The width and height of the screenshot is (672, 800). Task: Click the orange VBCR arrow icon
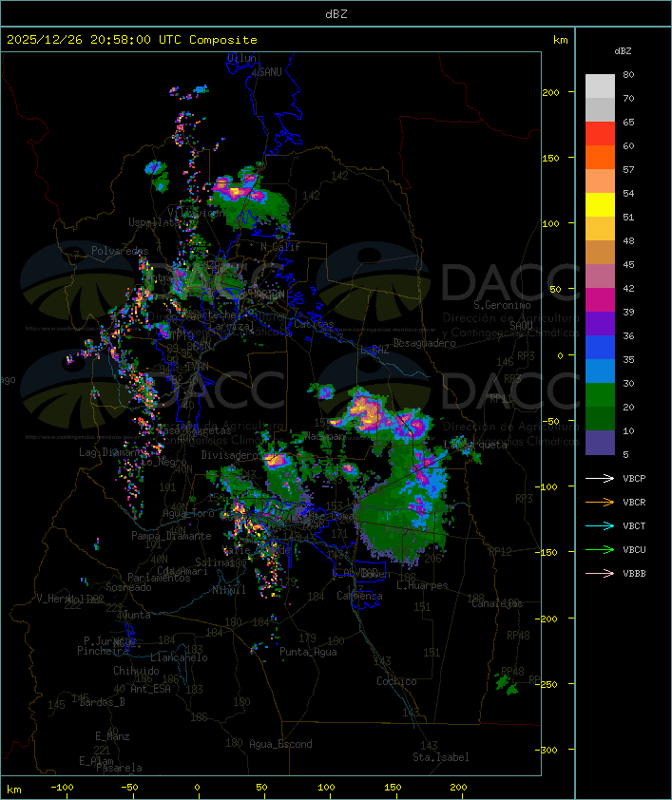pyautogui.click(x=600, y=502)
